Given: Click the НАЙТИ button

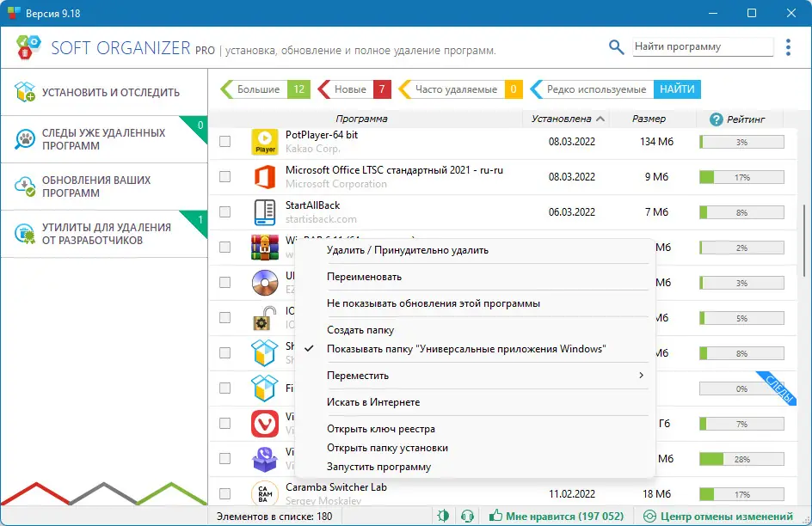Looking at the screenshot, I should click(x=677, y=89).
